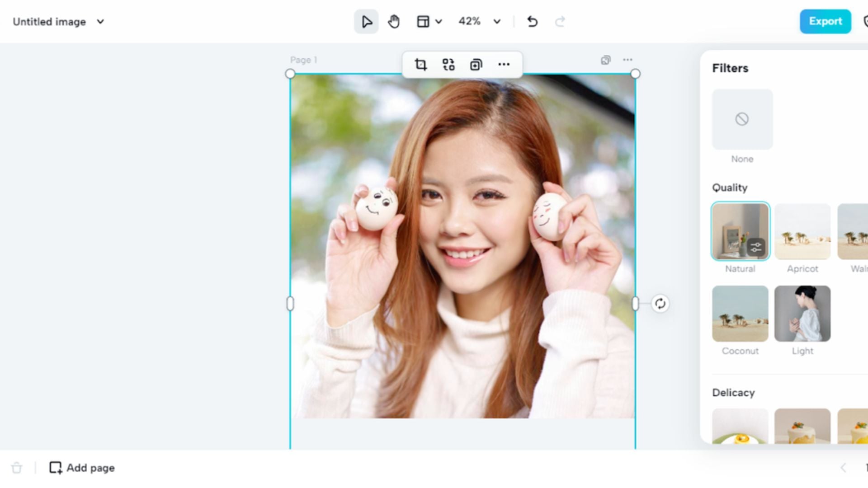Apply the Apricot filter

pyautogui.click(x=802, y=231)
